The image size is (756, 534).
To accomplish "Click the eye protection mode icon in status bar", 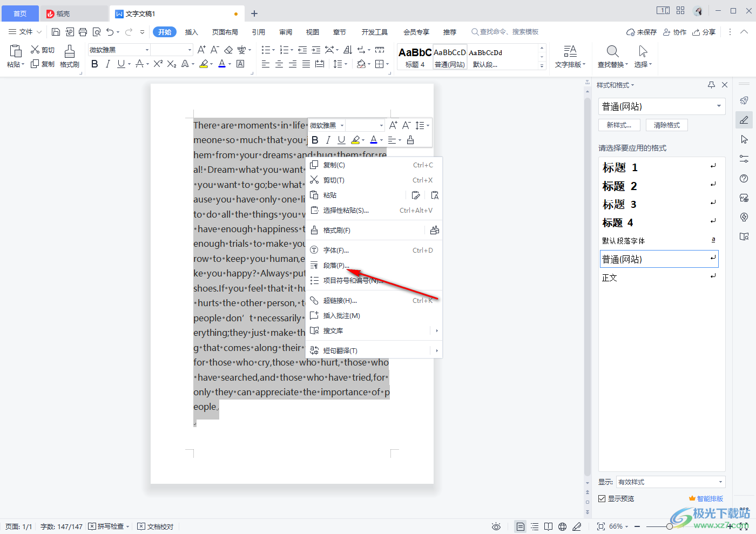I will coord(496,526).
